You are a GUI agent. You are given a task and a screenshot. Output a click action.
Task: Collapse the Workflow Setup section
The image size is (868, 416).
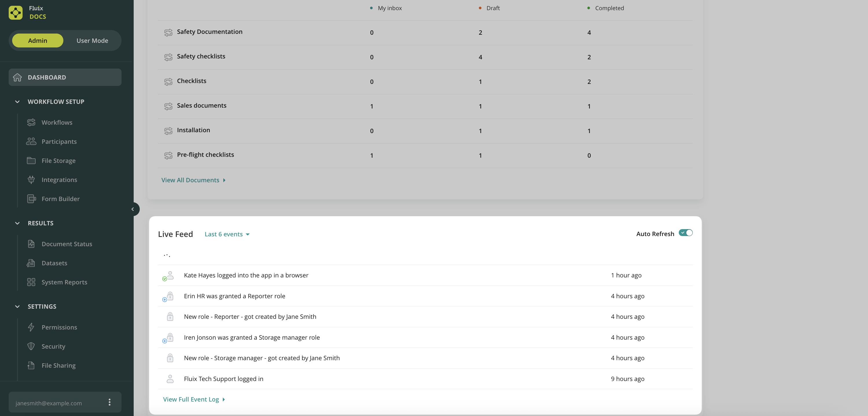pos(18,102)
